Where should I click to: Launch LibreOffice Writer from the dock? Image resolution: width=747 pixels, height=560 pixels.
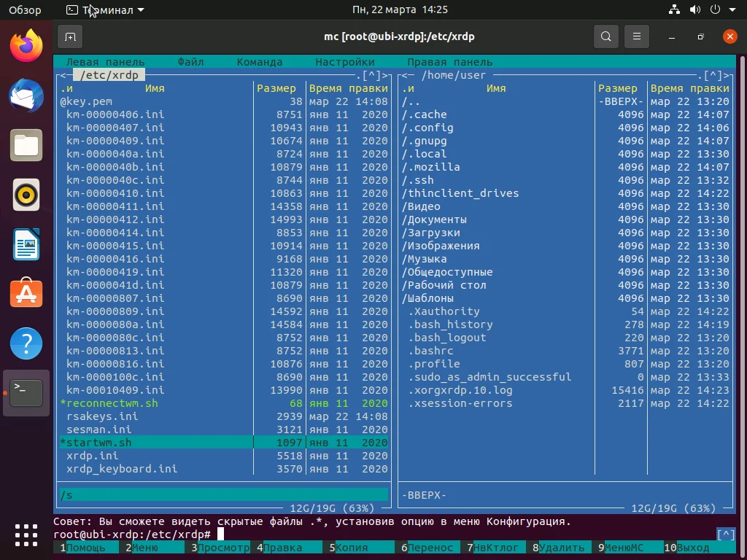pos(26,244)
